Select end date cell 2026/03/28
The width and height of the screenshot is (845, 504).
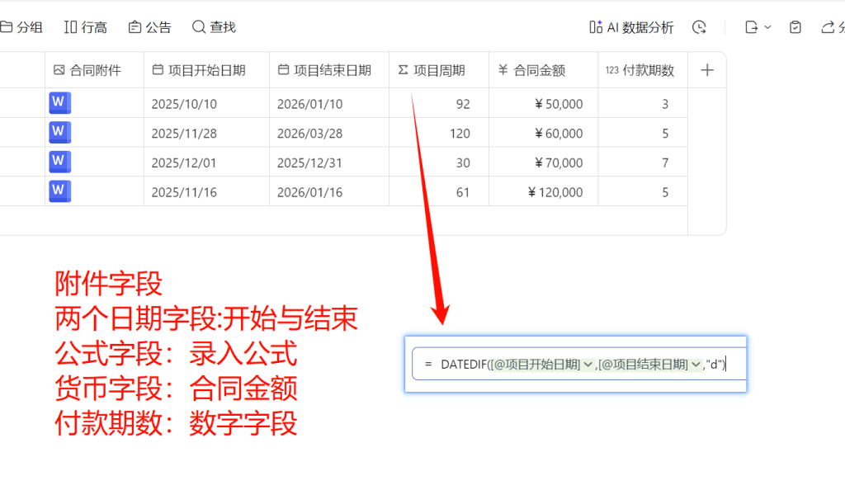point(329,133)
